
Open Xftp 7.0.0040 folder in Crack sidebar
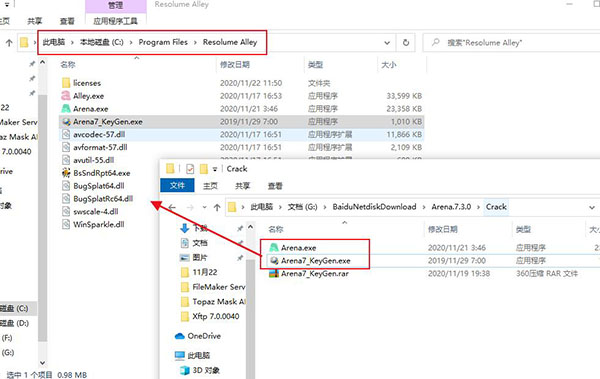(210, 316)
